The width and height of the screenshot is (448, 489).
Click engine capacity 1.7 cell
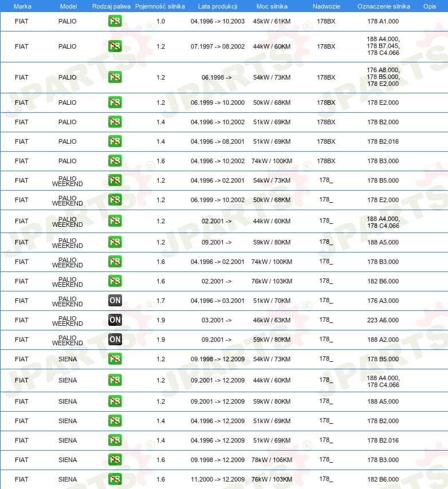click(x=160, y=301)
